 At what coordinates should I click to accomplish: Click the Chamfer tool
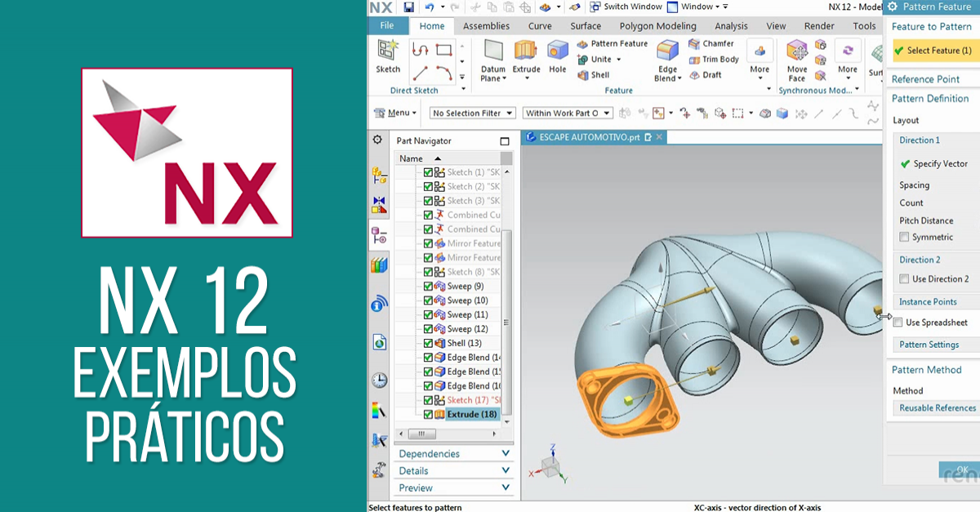(711, 44)
